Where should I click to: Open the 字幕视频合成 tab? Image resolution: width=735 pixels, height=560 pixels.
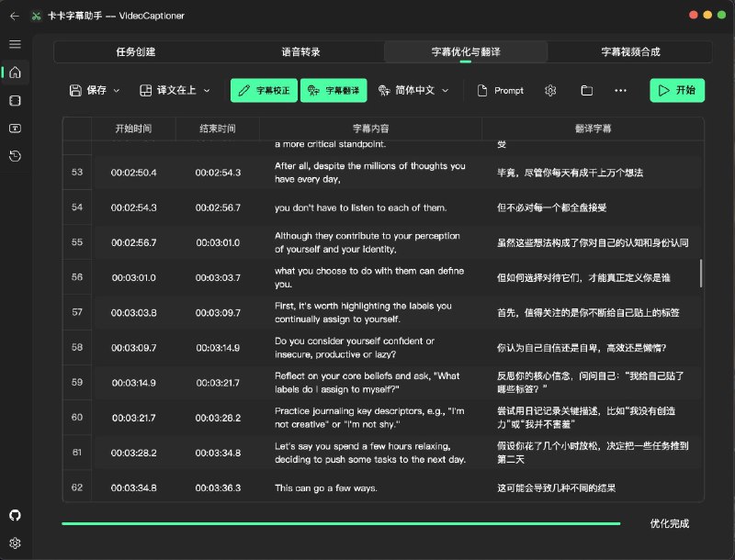pos(632,51)
